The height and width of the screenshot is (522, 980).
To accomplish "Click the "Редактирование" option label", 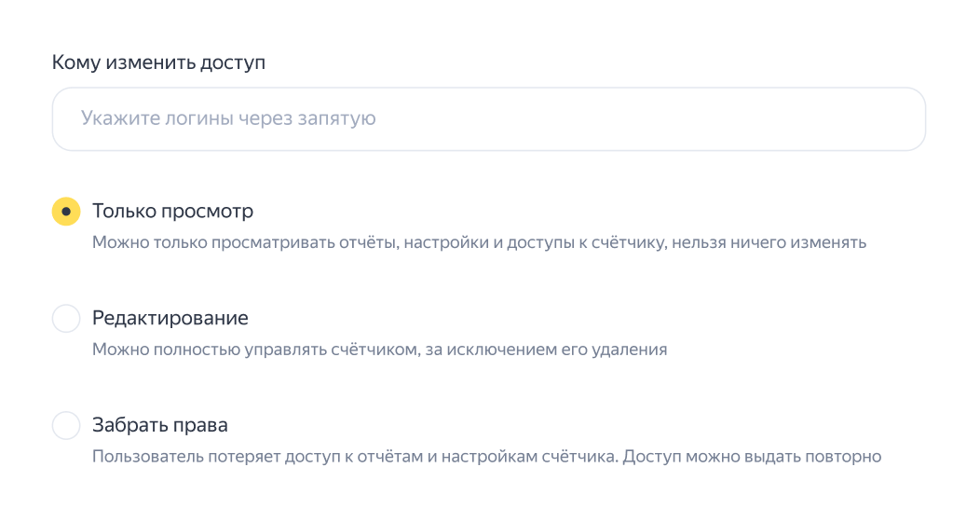I will pyautogui.click(x=170, y=319).
